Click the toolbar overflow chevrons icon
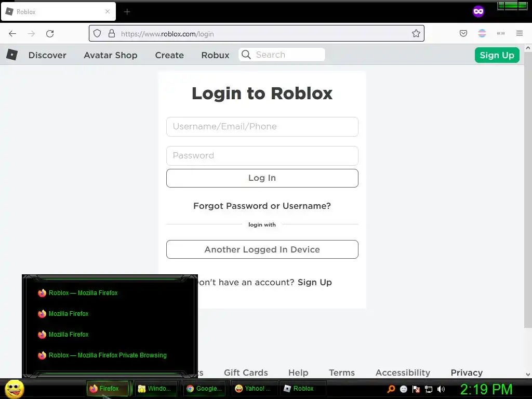 click(501, 33)
